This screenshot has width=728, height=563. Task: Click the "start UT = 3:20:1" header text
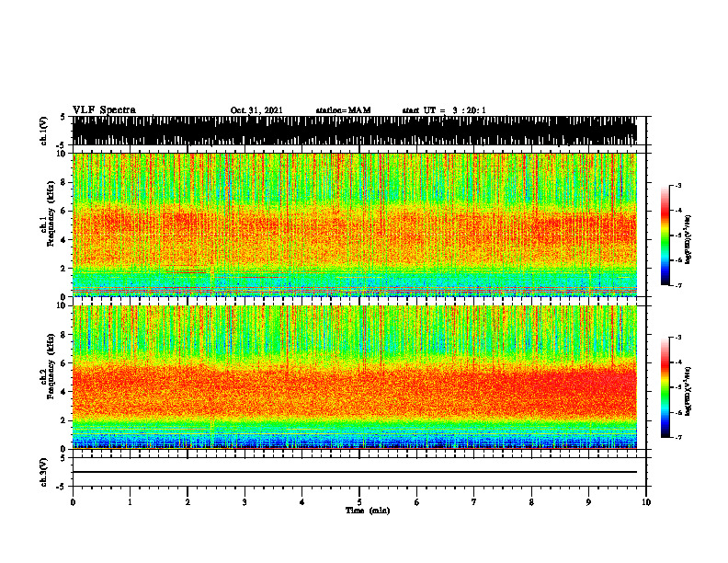pyautogui.click(x=444, y=110)
